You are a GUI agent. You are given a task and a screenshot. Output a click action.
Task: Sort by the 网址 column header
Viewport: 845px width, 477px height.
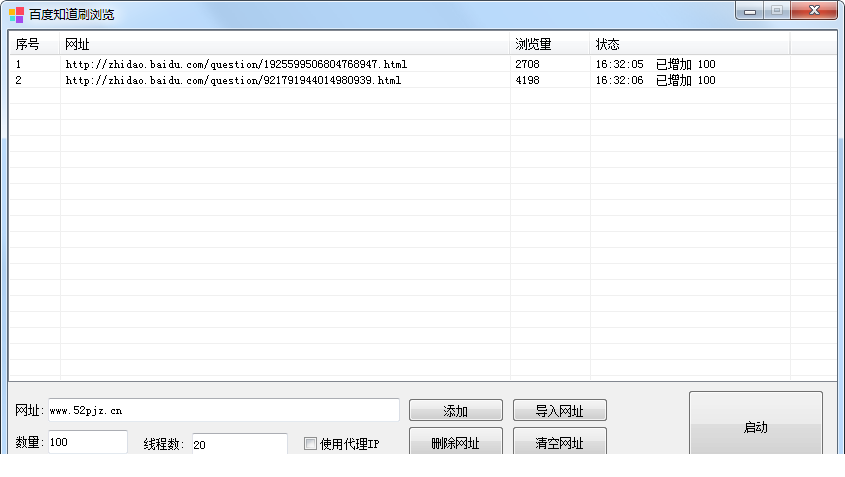click(285, 44)
